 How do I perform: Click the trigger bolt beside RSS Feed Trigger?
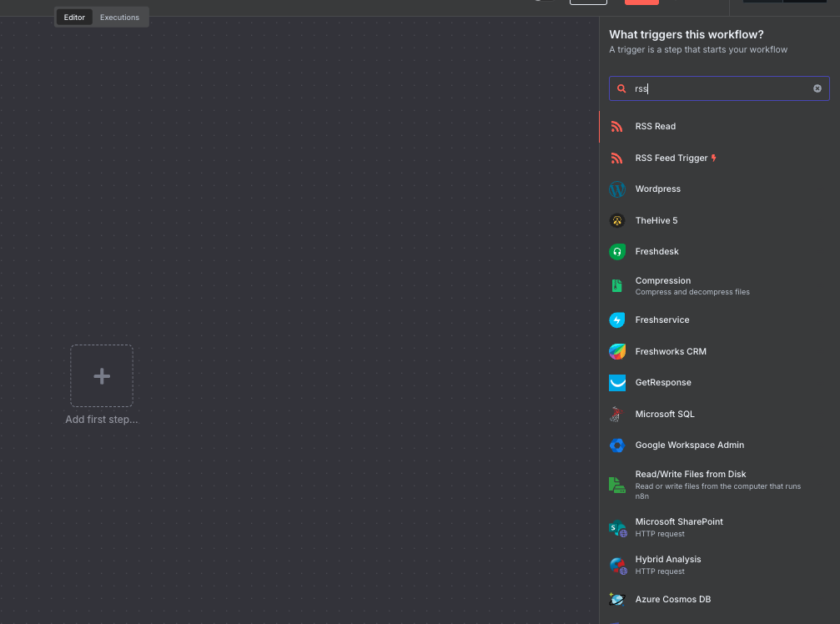click(x=713, y=158)
